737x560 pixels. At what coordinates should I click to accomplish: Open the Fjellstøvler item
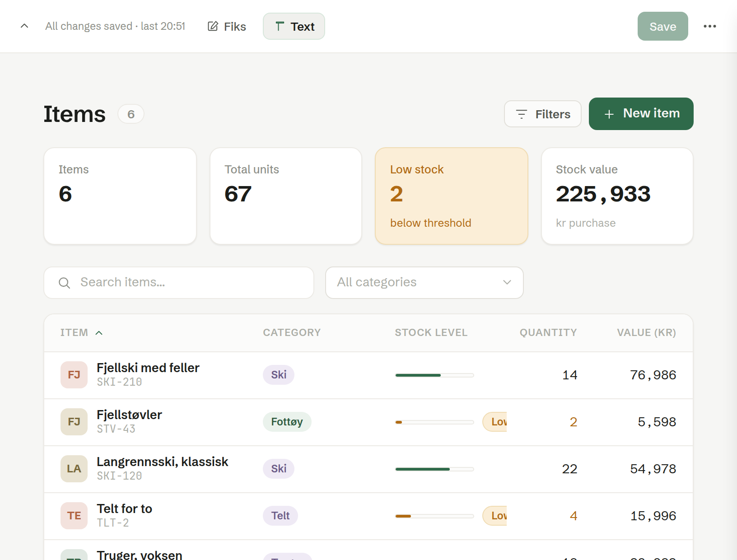tap(129, 415)
